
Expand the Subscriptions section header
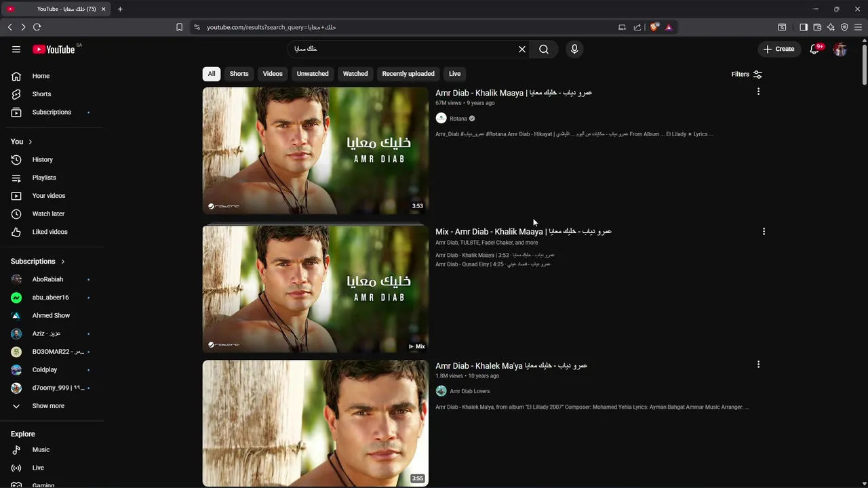pyautogui.click(x=38, y=261)
